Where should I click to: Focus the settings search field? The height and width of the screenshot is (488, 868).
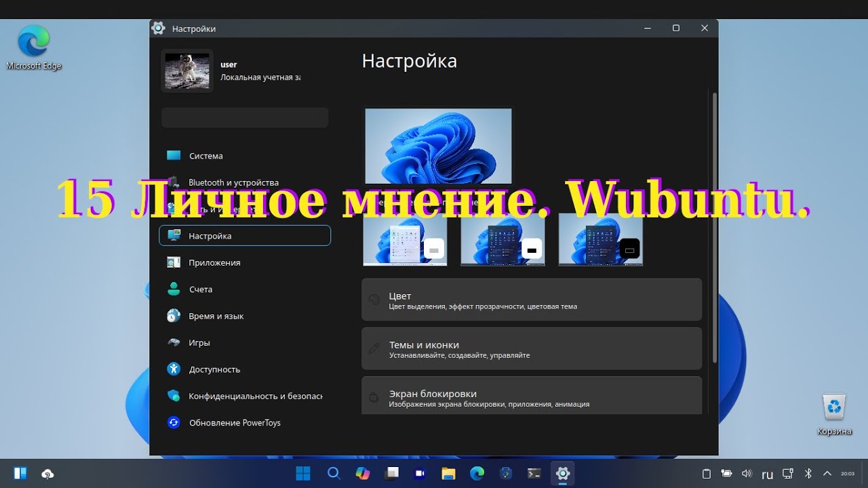point(245,117)
